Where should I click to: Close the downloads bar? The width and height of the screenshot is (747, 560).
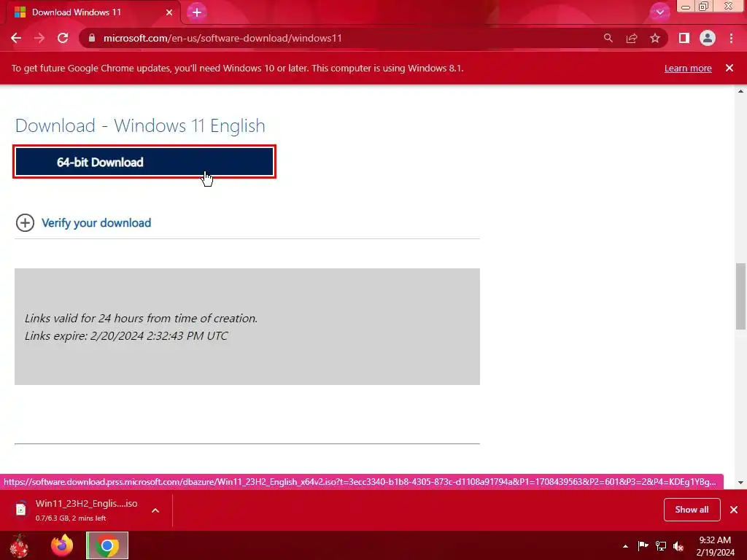(x=734, y=510)
